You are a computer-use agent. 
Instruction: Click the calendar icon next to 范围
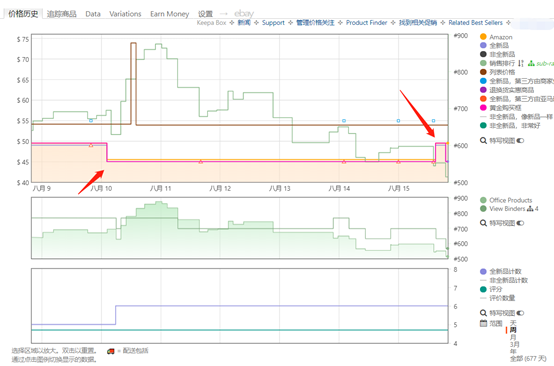tap(483, 323)
